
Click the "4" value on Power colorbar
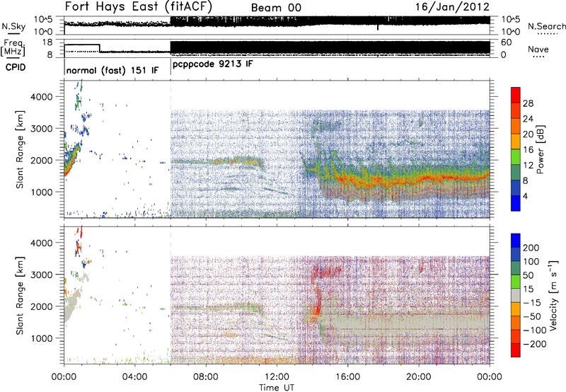[x=526, y=196]
